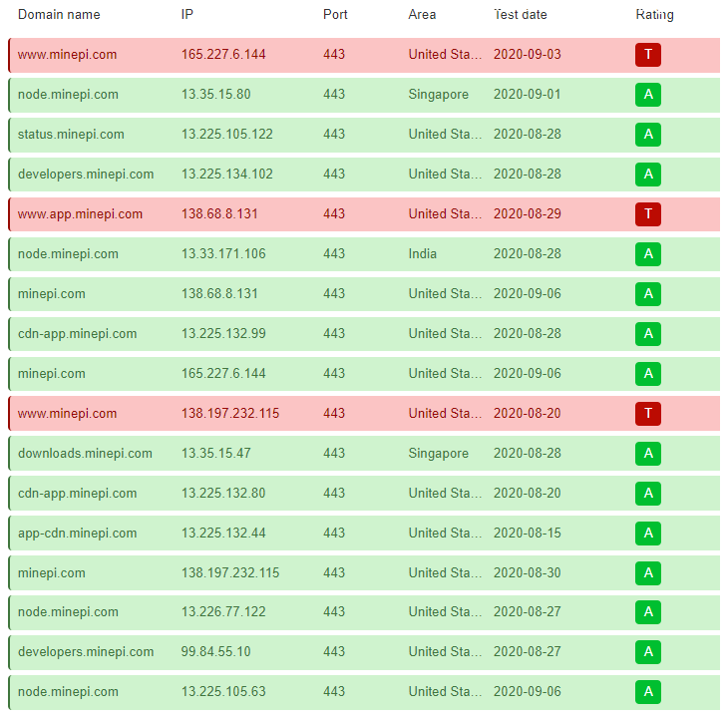Select IP address 99.84.55.10

pyautogui.click(x=215, y=652)
